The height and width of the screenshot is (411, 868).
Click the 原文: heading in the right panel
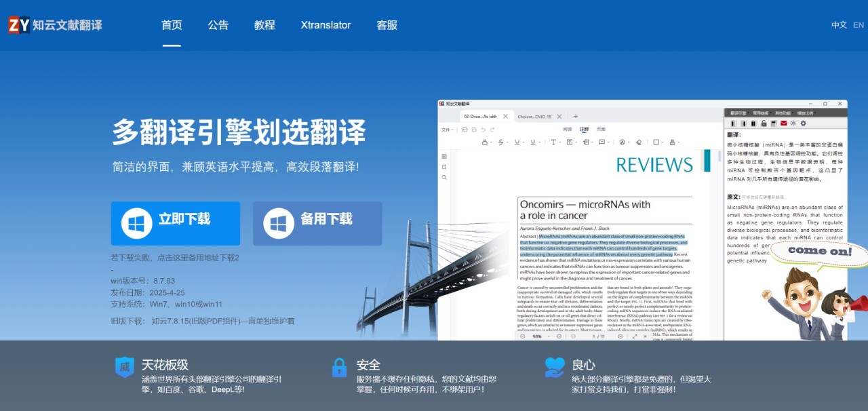(734, 197)
